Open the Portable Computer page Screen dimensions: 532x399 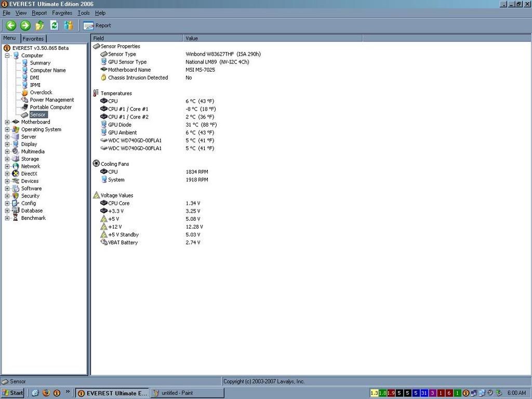point(51,107)
